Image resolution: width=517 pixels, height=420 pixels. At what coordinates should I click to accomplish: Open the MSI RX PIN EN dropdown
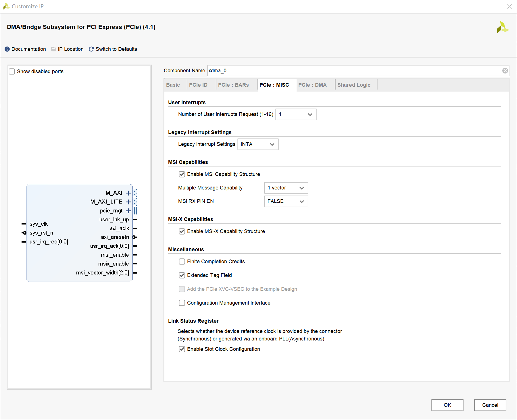coord(286,201)
